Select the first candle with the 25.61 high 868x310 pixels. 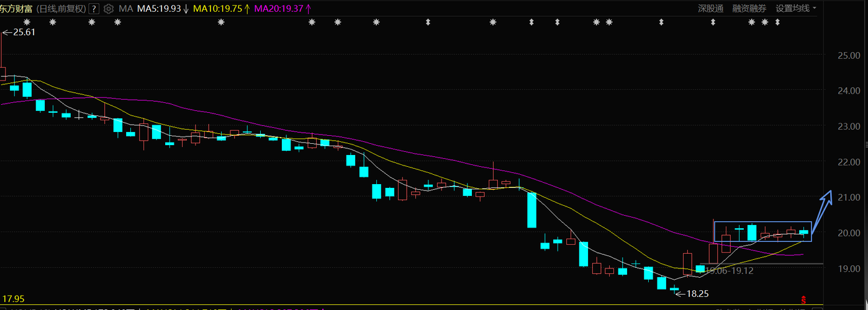[2, 73]
